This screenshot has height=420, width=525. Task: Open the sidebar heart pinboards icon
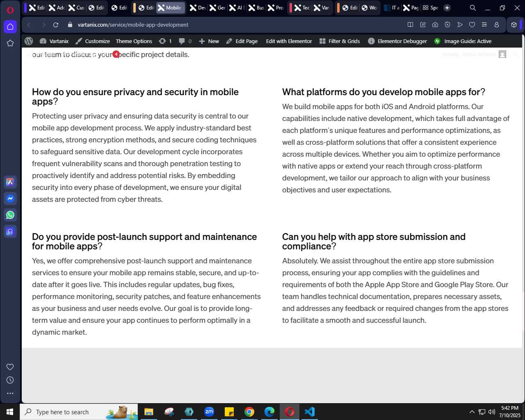[10, 367]
